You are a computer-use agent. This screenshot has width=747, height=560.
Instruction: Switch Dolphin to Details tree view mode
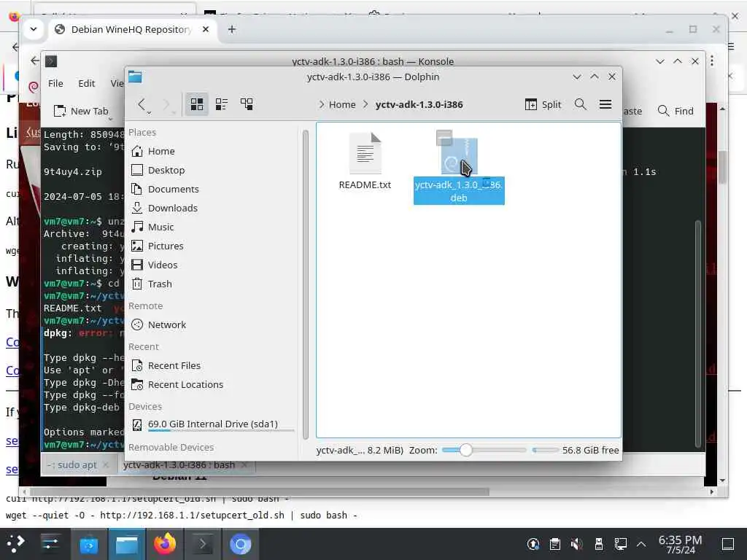tap(247, 104)
